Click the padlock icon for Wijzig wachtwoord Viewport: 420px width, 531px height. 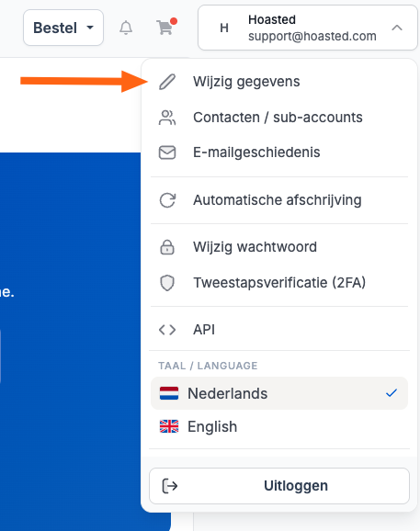click(167, 247)
